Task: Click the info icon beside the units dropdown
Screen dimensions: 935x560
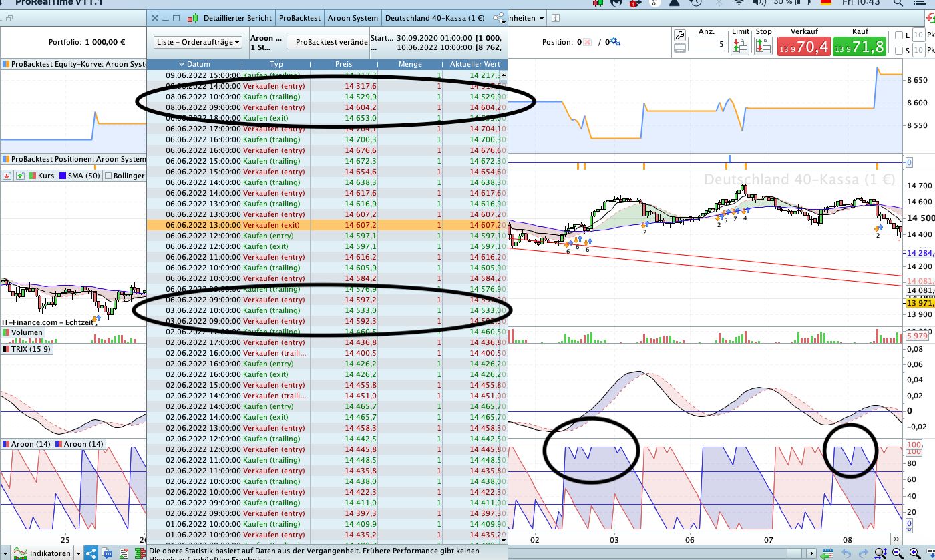Action: (556, 18)
